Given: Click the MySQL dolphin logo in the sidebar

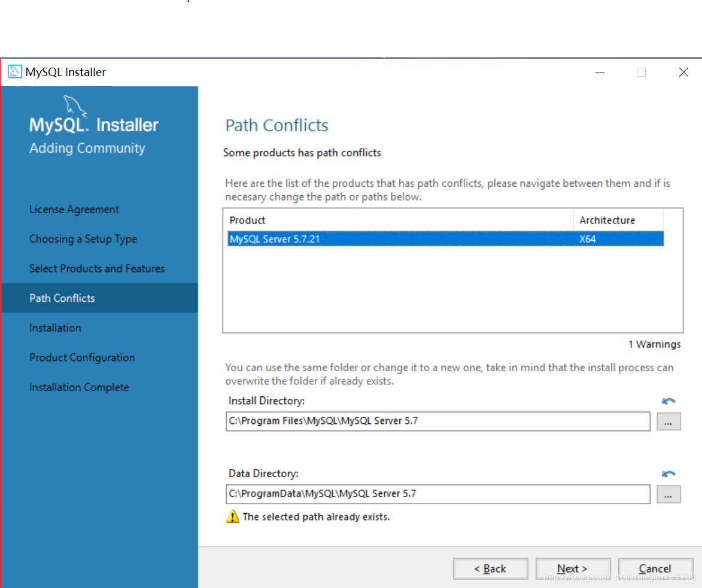Looking at the screenshot, I should (x=74, y=105).
